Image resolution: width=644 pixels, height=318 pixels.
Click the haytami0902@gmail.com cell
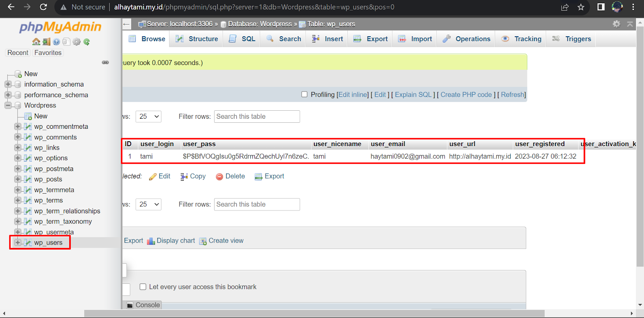point(408,157)
